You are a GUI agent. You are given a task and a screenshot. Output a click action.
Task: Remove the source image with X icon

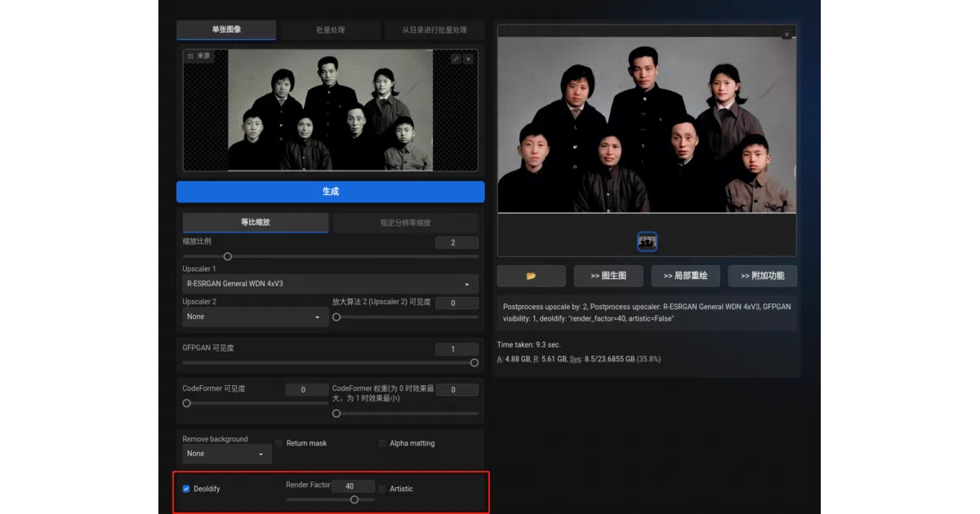[x=468, y=59]
